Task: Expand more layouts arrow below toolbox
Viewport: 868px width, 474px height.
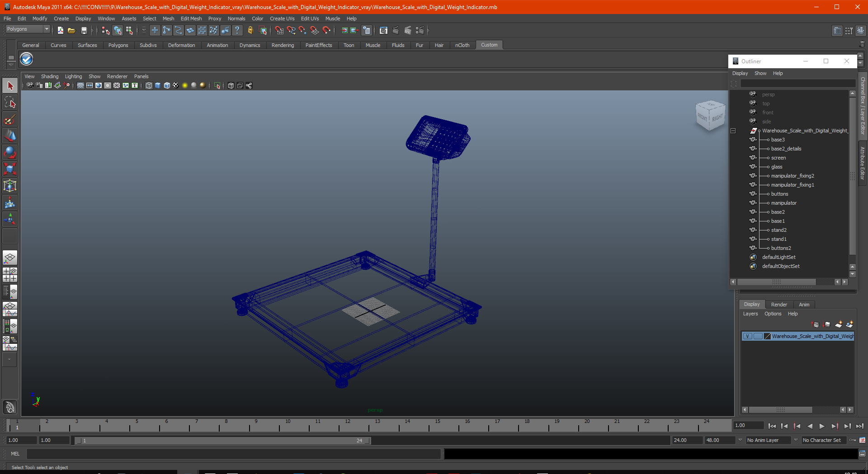Action: pyautogui.click(x=9, y=360)
